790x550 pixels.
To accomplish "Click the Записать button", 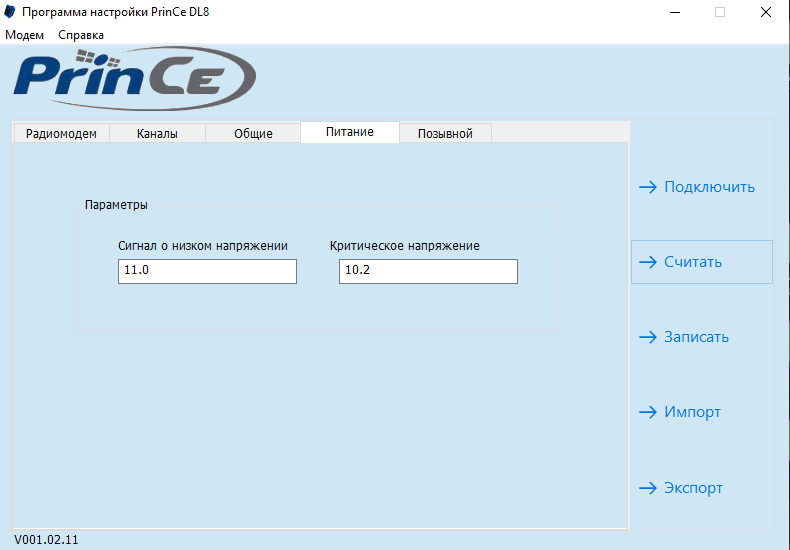I will 701,337.
